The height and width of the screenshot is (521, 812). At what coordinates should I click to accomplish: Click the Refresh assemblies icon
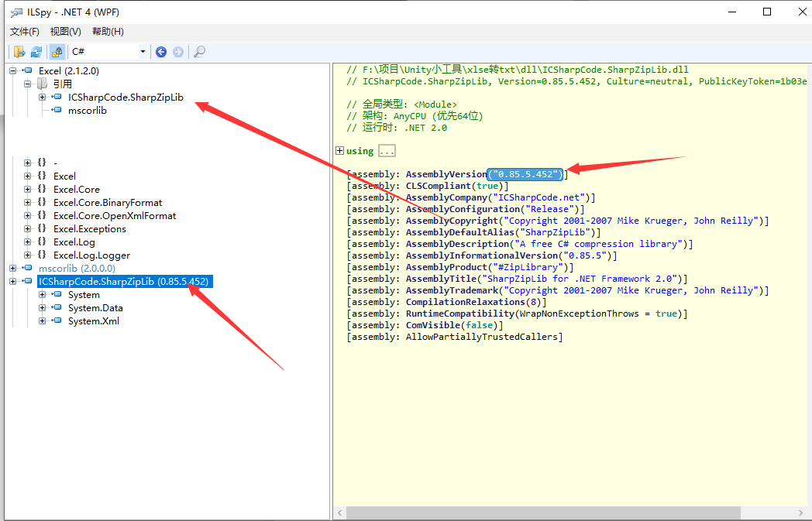coord(36,51)
